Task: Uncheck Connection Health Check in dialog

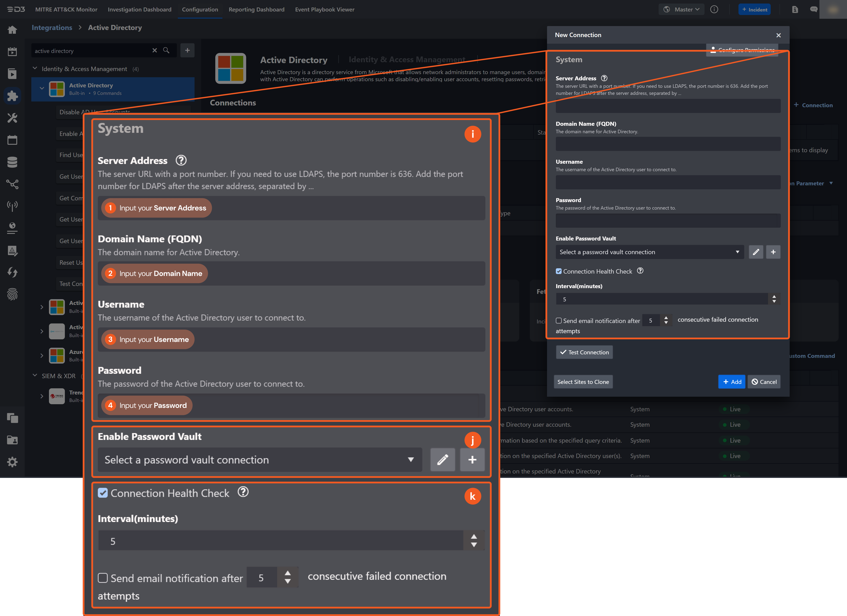Action: click(x=559, y=272)
